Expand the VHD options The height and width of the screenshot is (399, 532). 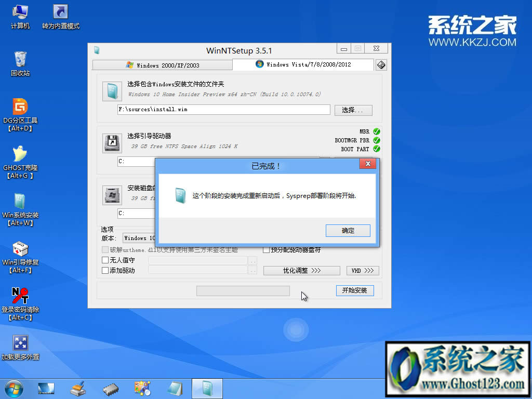coord(362,270)
